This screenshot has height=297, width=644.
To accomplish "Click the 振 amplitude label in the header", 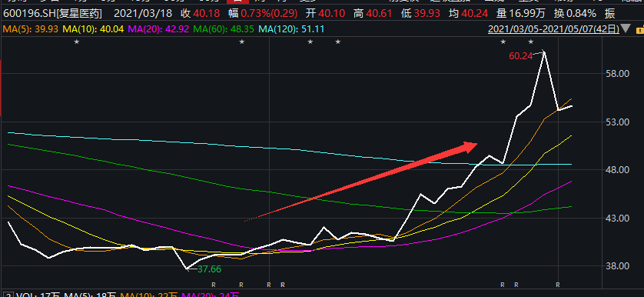I will pyautogui.click(x=610, y=14).
